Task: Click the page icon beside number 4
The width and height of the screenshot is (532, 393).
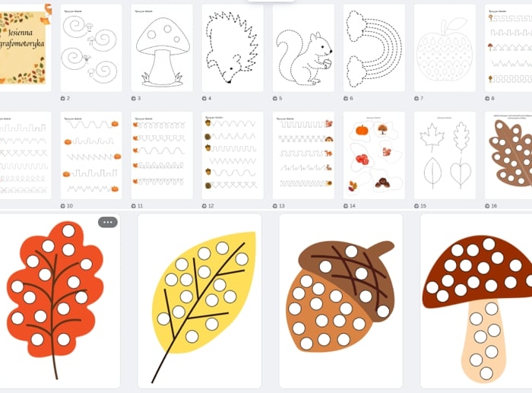Action: point(204,98)
